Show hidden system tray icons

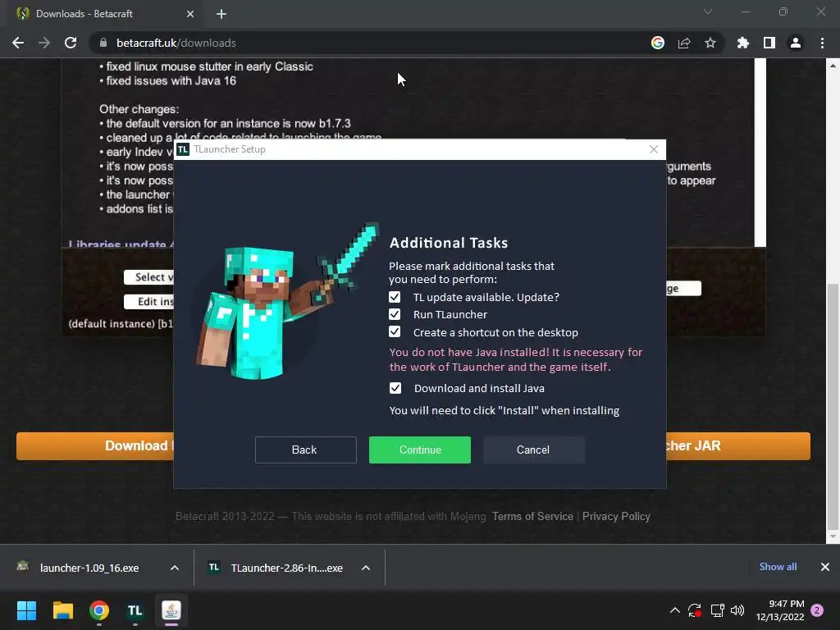pyautogui.click(x=675, y=610)
